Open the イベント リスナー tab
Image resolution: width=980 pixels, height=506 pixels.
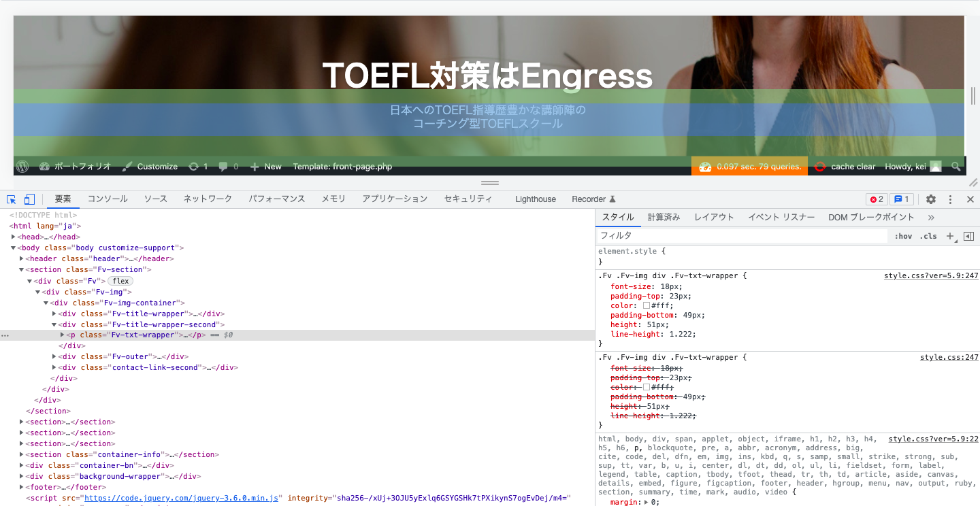point(781,218)
